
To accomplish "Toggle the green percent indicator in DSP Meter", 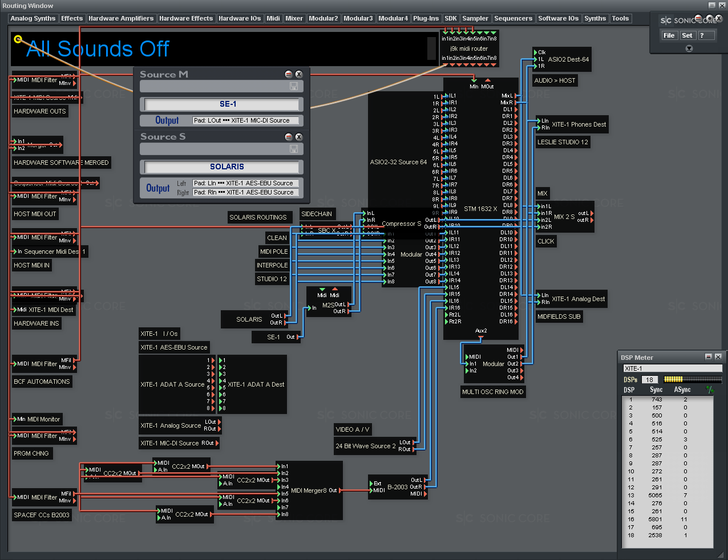I will click(710, 390).
